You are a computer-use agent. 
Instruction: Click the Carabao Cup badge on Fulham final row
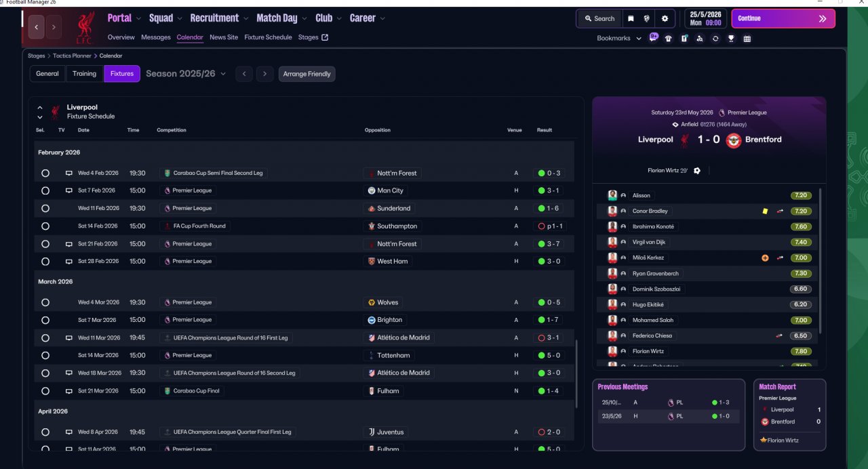167,390
